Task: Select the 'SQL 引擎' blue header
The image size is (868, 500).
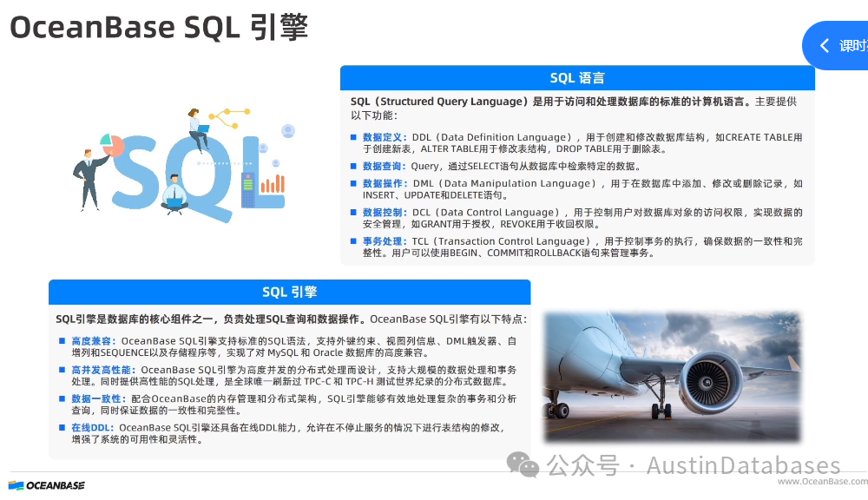Action: (290, 292)
